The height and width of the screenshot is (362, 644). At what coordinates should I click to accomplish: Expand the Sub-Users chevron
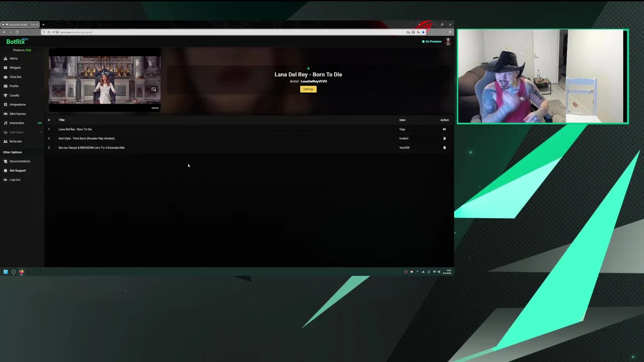point(41,132)
